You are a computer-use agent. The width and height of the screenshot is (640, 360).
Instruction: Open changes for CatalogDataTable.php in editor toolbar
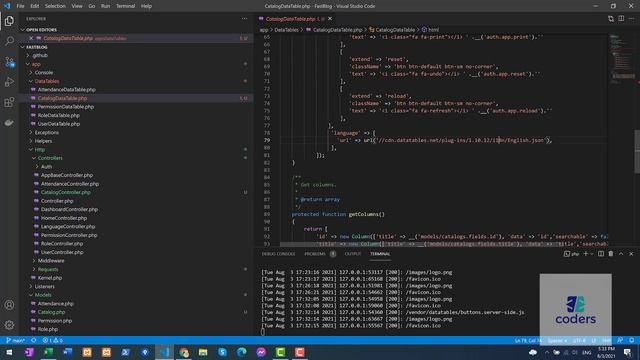pos(611,19)
